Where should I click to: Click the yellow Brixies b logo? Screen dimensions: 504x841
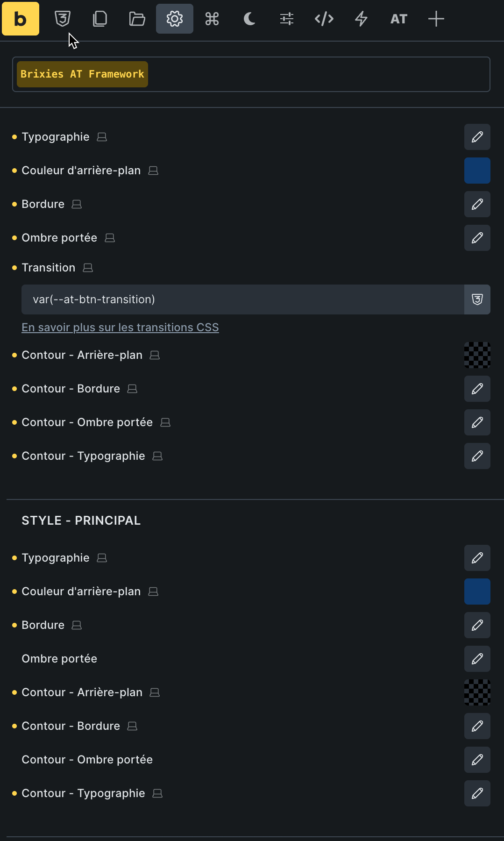tap(21, 19)
